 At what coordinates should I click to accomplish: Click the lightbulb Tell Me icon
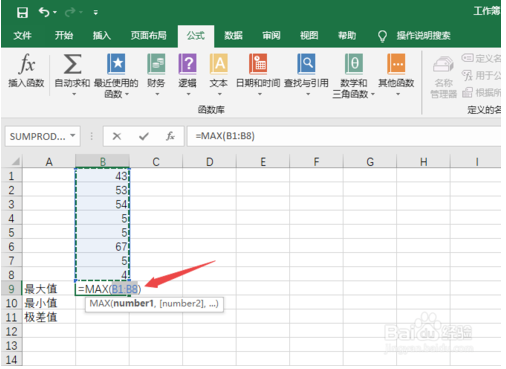pyautogui.click(x=382, y=36)
